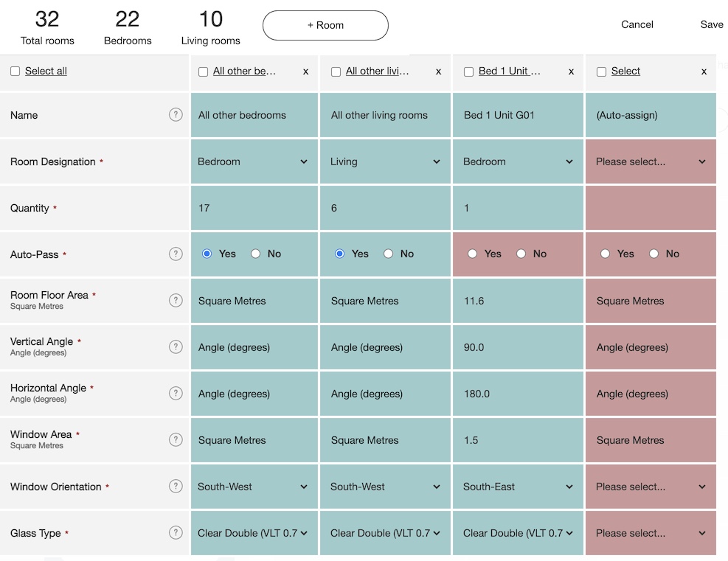Image resolution: width=728 pixels, height=561 pixels.
Task: Click the Window Area help icon
Action: [x=176, y=439]
